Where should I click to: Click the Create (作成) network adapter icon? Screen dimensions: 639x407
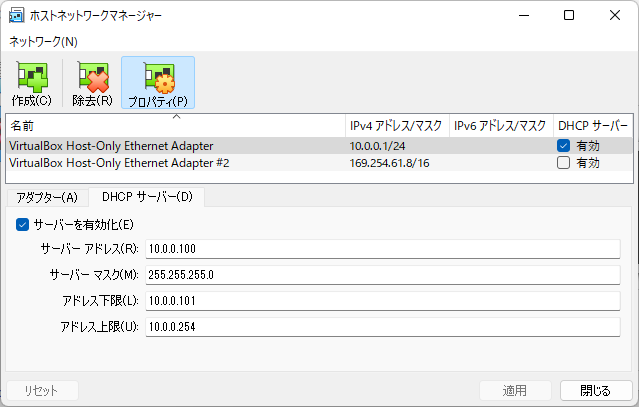click(x=32, y=83)
